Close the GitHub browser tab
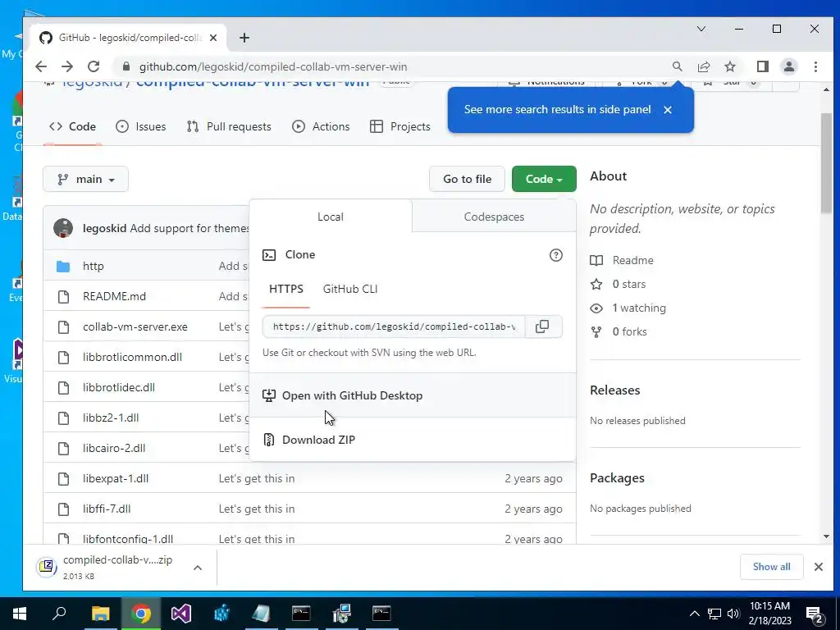840x630 pixels. pyautogui.click(x=213, y=38)
